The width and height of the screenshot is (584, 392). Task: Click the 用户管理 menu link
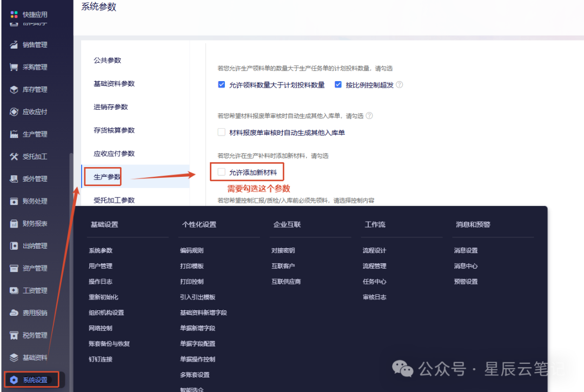click(x=101, y=266)
